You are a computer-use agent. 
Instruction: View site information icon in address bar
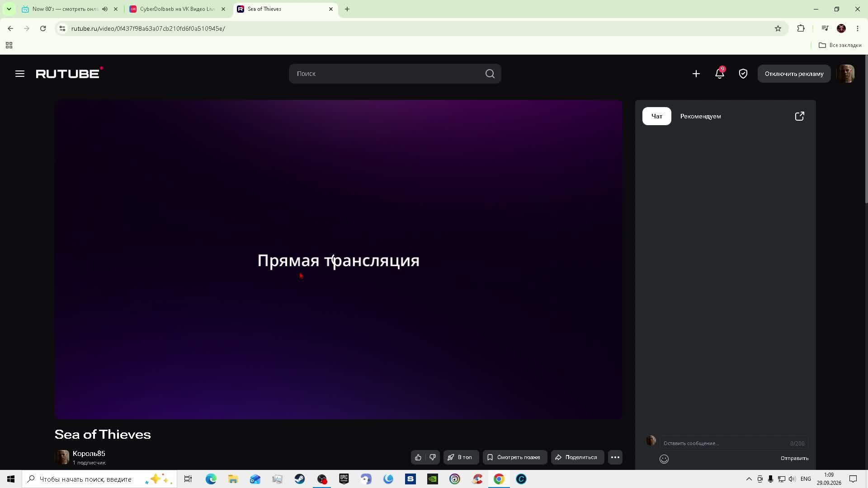pyautogui.click(x=62, y=28)
